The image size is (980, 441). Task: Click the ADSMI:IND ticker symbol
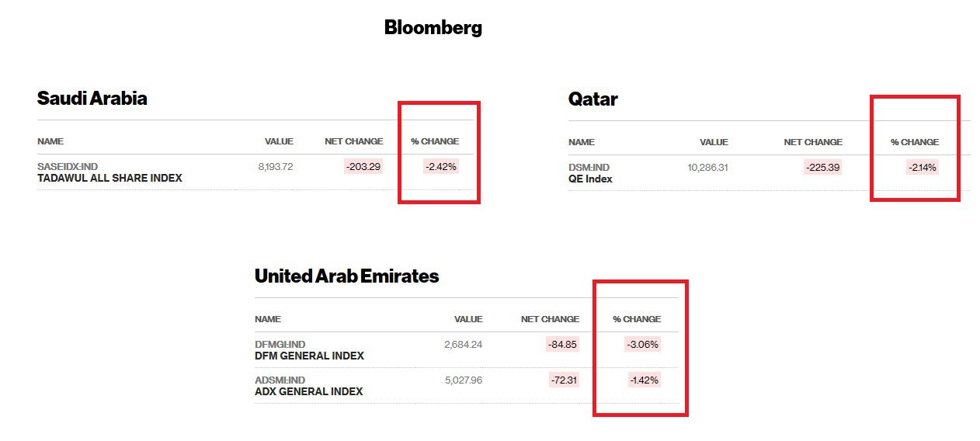(280, 380)
